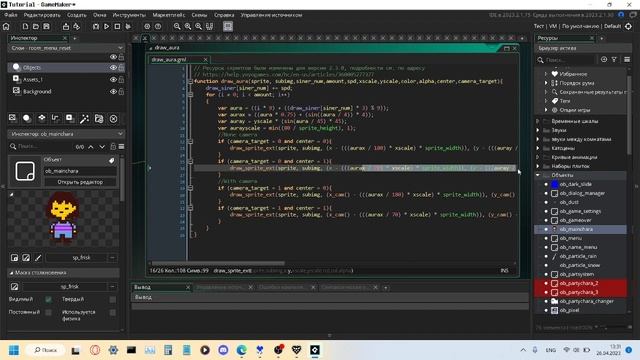Click the Create Executable toolbar icon
Screen dimensions: 640x360
66,27
